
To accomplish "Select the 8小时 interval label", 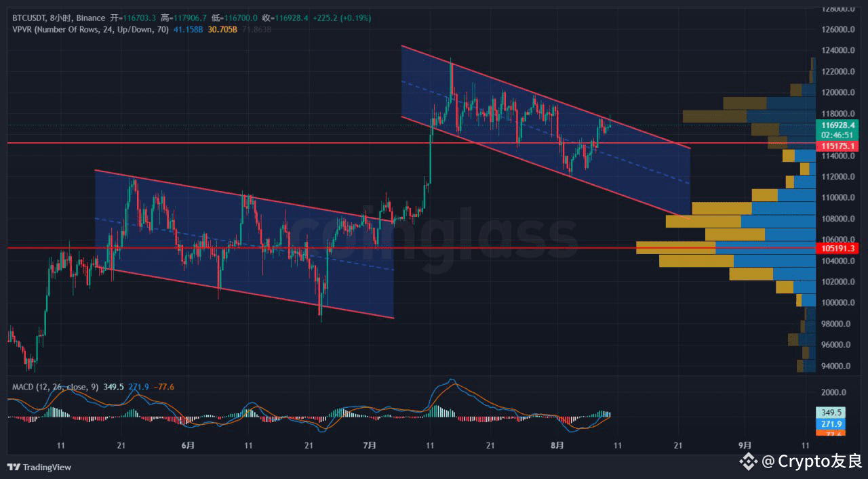I will pyautogui.click(x=62, y=18).
